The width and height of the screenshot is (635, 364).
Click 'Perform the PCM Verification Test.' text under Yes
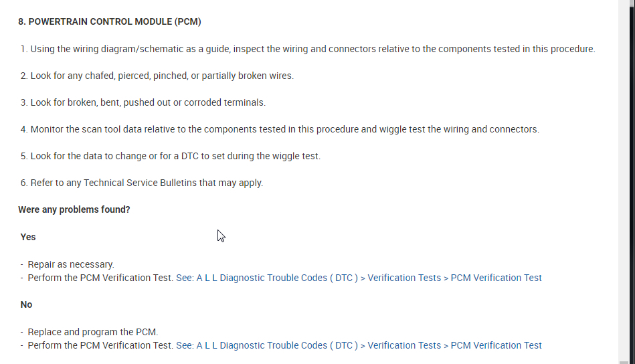coord(100,278)
